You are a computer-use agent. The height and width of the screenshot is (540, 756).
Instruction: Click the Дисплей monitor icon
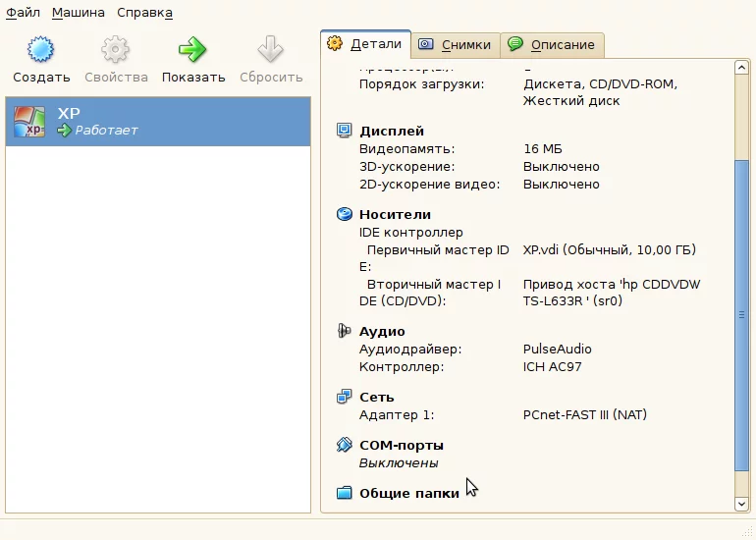[x=344, y=131]
